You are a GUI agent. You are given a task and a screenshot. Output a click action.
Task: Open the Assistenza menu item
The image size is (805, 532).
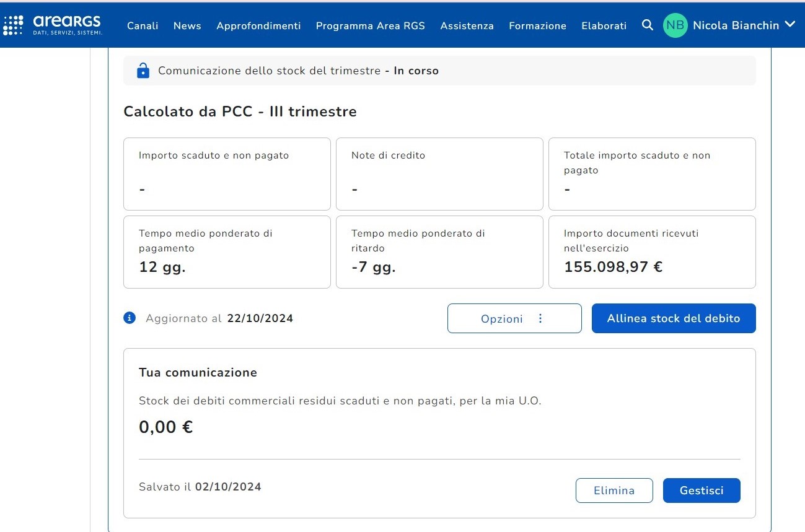[467, 25]
